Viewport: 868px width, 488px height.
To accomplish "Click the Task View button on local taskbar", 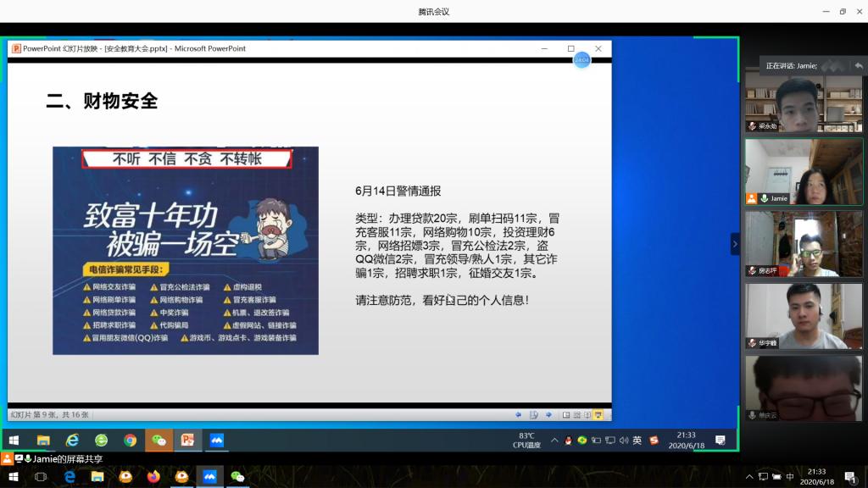I will click(x=40, y=477).
